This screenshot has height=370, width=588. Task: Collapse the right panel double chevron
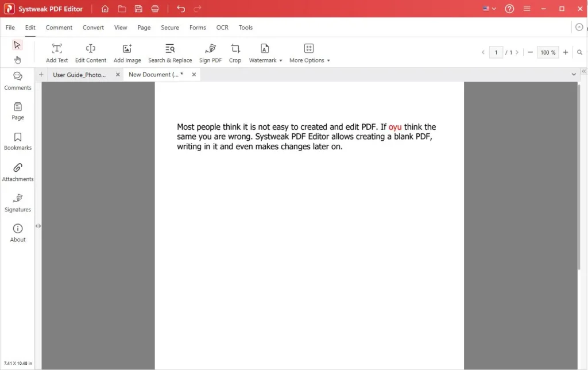tap(584, 71)
